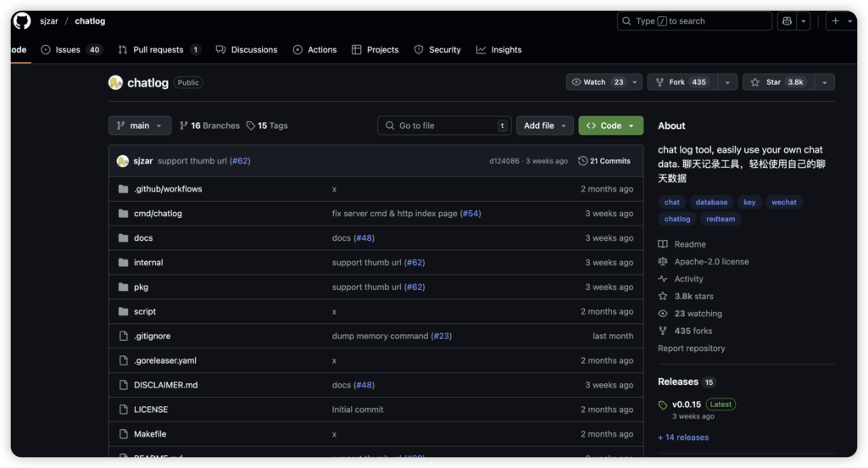Open the .goreleaser.yaml file
The image size is (868, 468).
click(x=165, y=360)
